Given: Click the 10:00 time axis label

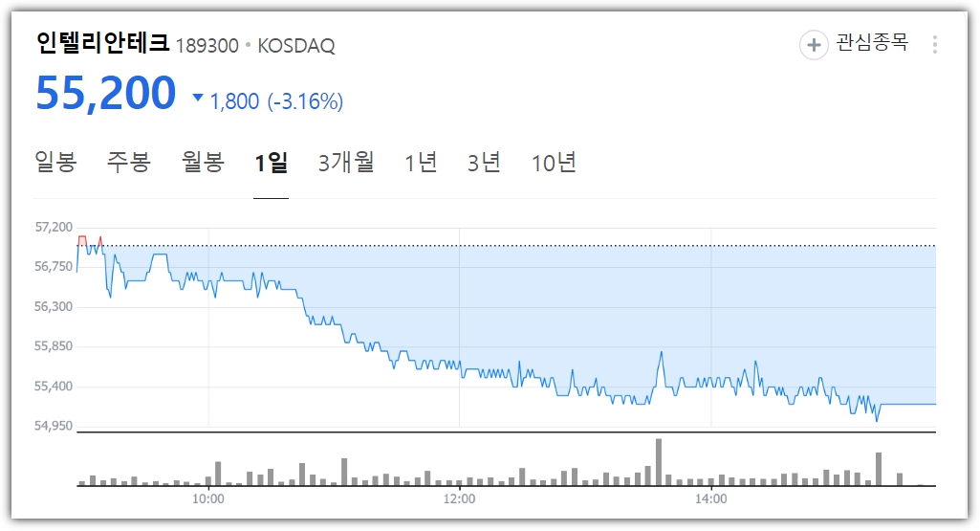Looking at the screenshot, I should tap(208, 499).
